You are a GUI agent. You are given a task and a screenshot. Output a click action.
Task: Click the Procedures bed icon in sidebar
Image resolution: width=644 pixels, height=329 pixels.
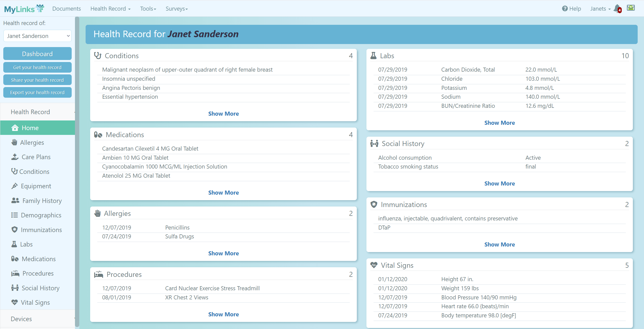(15, 273)
